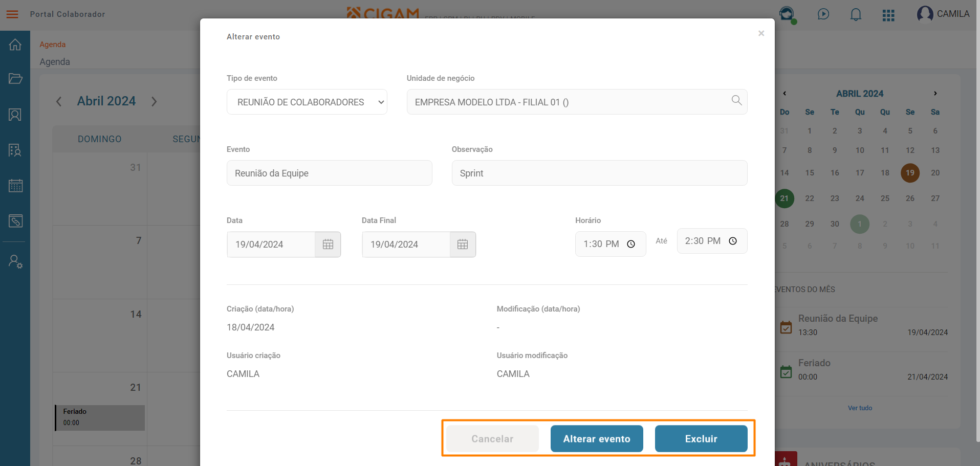Open the CAMILA user avatar menu
Viewport: 980px width, 466px height.
pyautogui.click(x=943, y=14)
